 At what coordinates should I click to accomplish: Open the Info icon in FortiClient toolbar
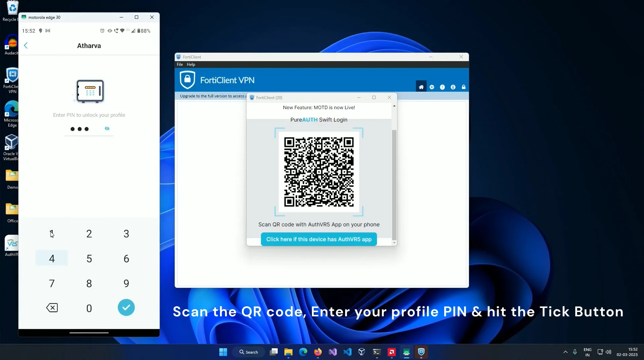point(453,87)
